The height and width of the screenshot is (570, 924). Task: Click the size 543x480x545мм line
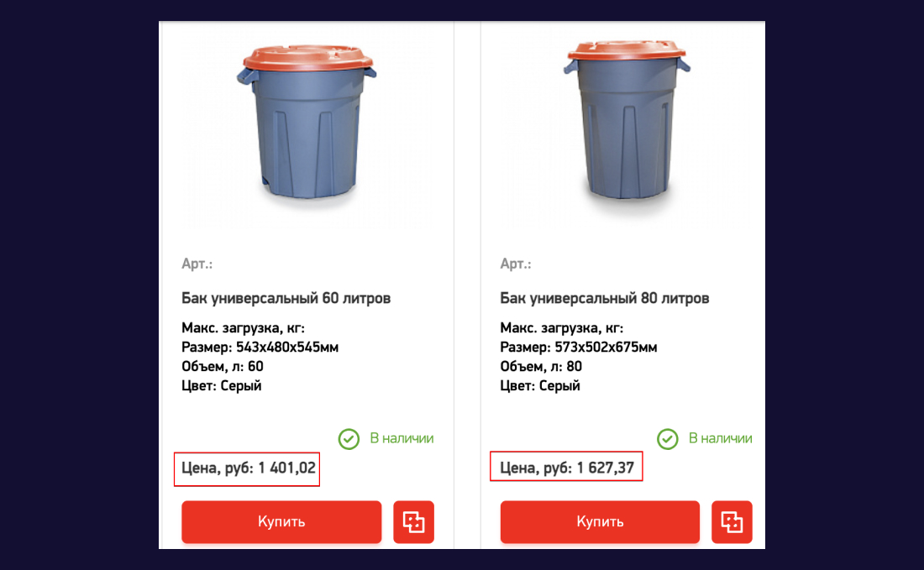pyautogui.click(x=260, y=347)
